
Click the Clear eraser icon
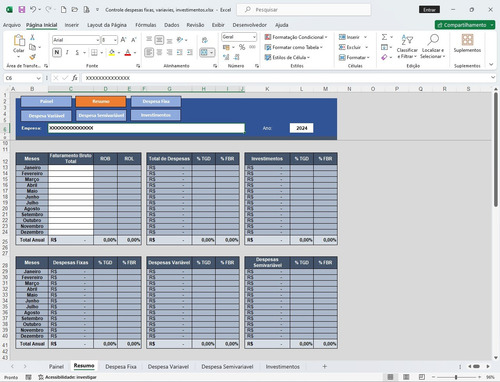pyautogui.click(x=384, y=57)
